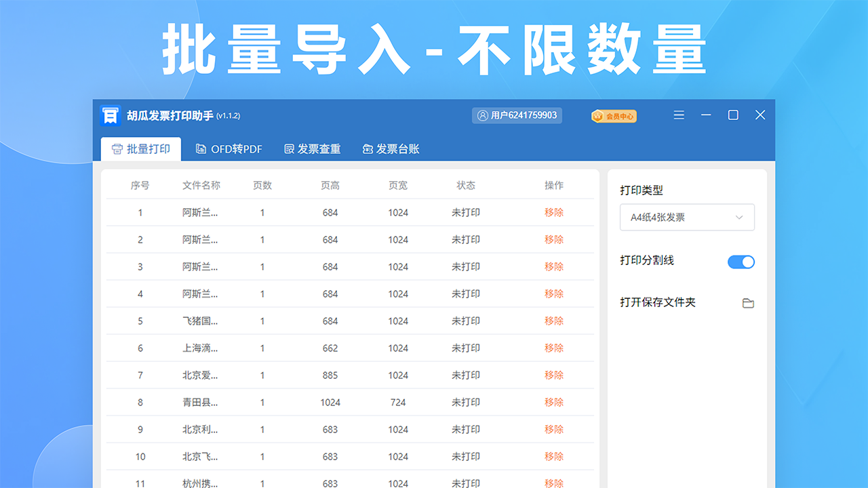Click the printer icon on the 批量打印 tab

click(x=119, y=149)
